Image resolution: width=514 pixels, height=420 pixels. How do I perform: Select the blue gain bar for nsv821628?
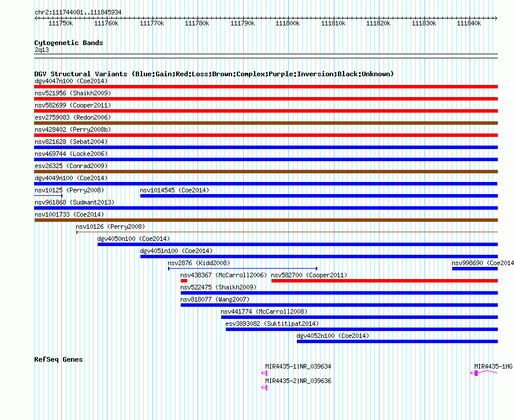click(x=266, y=147)
